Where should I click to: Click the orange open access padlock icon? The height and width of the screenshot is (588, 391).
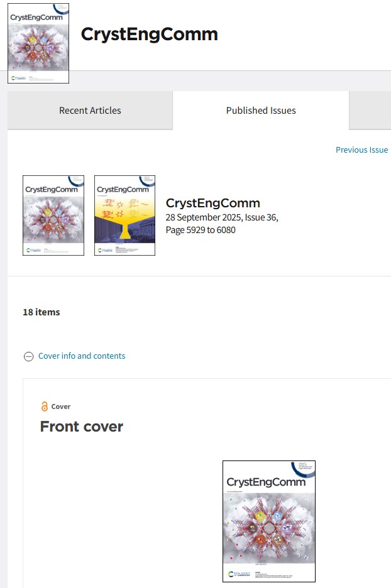click(44, 406)
